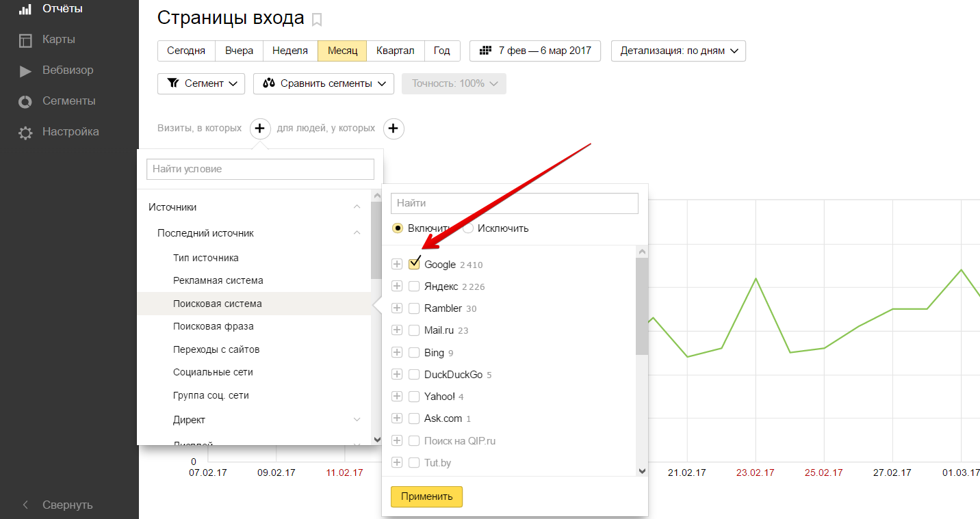Add a condition after 'Визиты, в которых'
980x519 pixels.
click(x=259, y=129)
